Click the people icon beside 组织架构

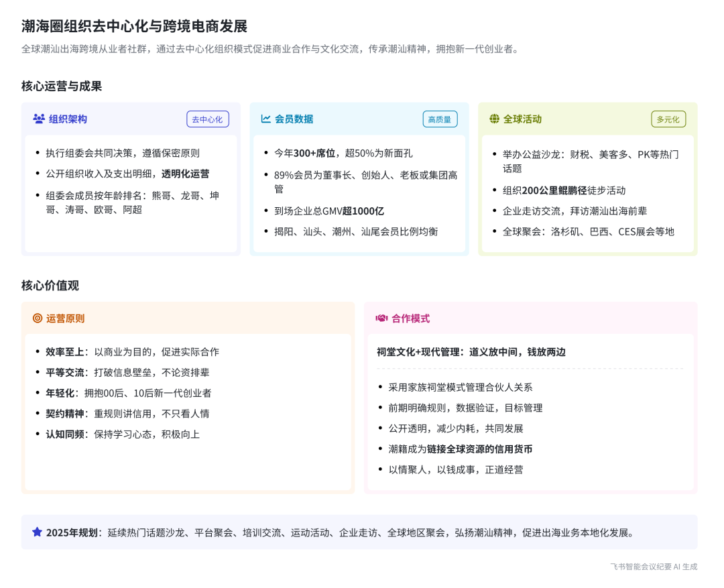pyautogui.click(x=39, y=119)
